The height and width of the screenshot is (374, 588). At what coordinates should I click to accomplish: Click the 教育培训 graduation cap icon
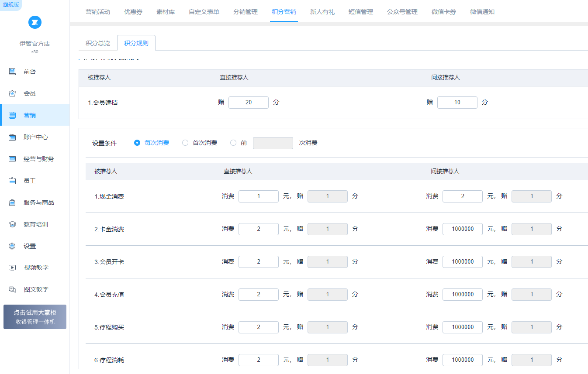12,224
